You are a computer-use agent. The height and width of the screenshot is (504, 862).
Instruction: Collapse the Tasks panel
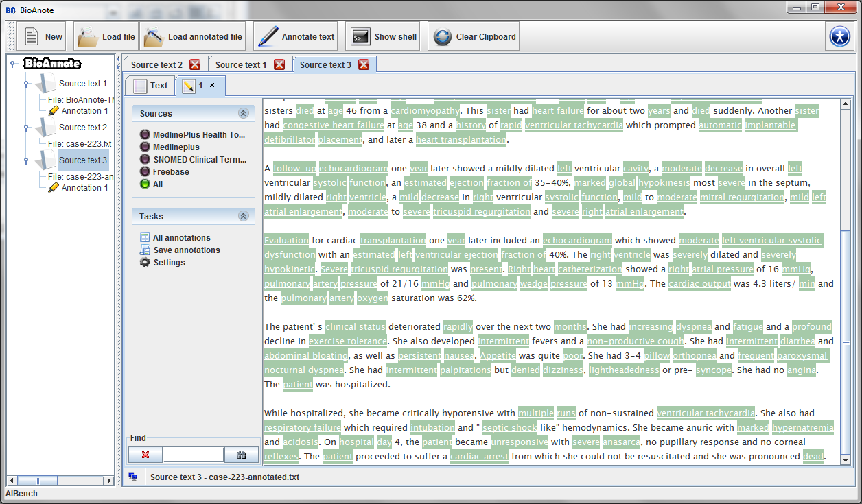(242, 217)
